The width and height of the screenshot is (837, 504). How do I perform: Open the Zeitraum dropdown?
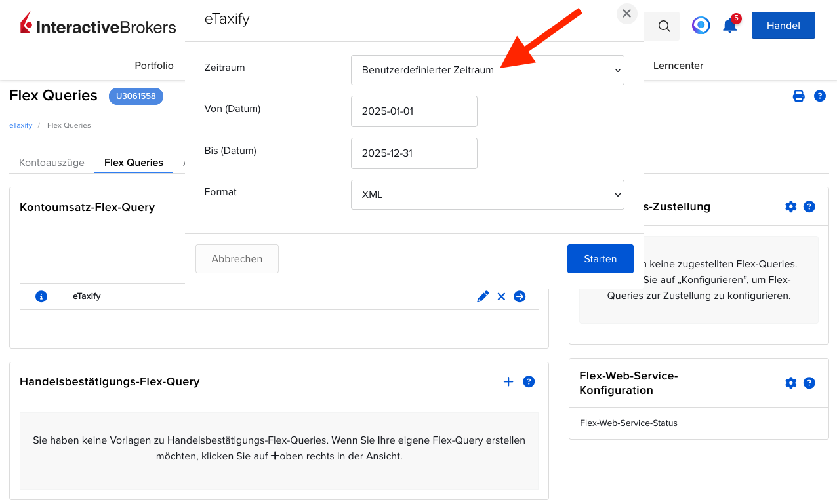tap(487, 70)
